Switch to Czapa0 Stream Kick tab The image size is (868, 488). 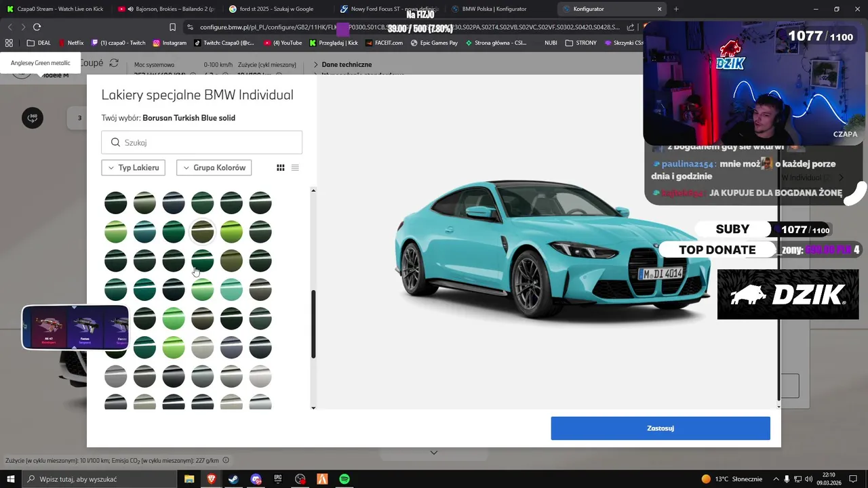pyautogui.click(x=54, y=9)
